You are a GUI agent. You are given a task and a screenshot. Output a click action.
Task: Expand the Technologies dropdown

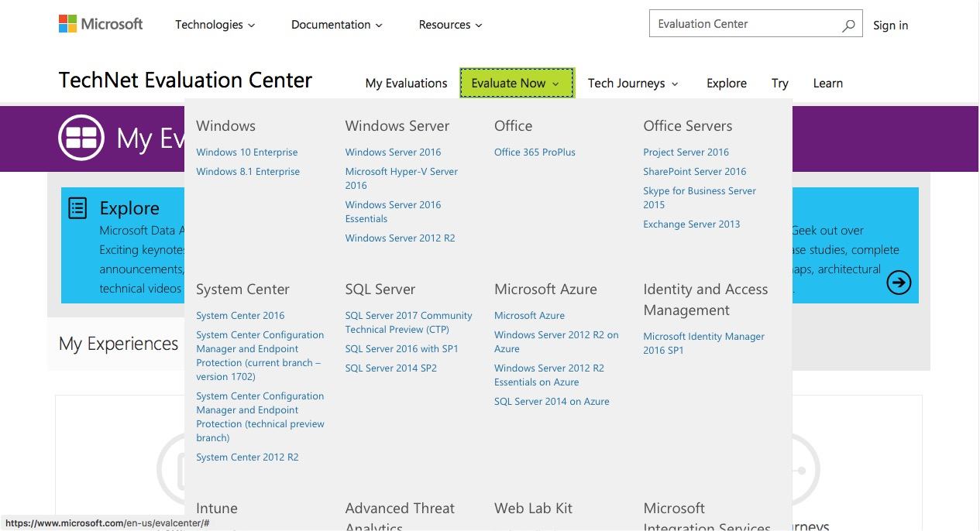coord(215,25)
